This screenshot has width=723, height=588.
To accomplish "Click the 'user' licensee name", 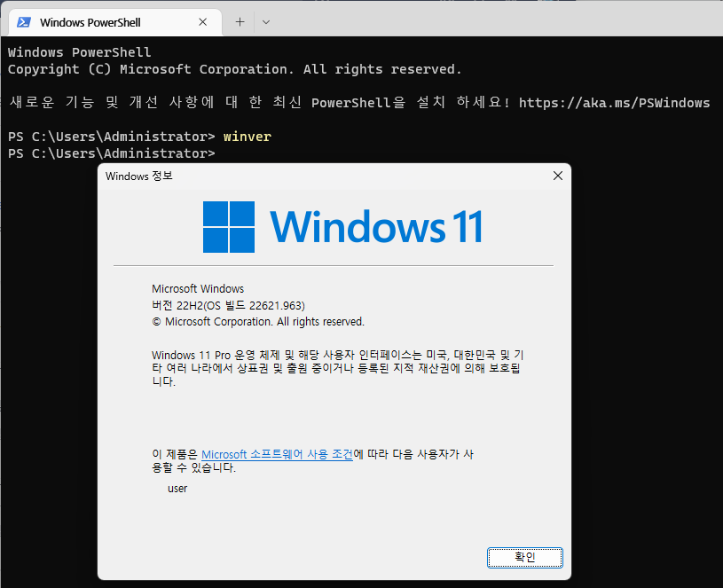I will click(x=177, y=489).
